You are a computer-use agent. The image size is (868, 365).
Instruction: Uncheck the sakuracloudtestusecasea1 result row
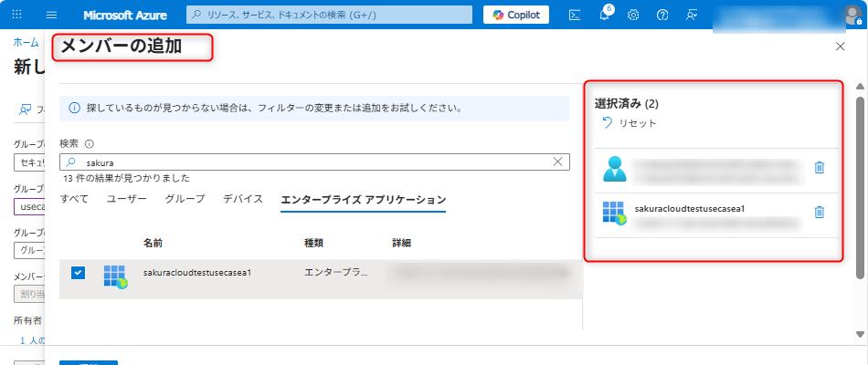(78, 273)
